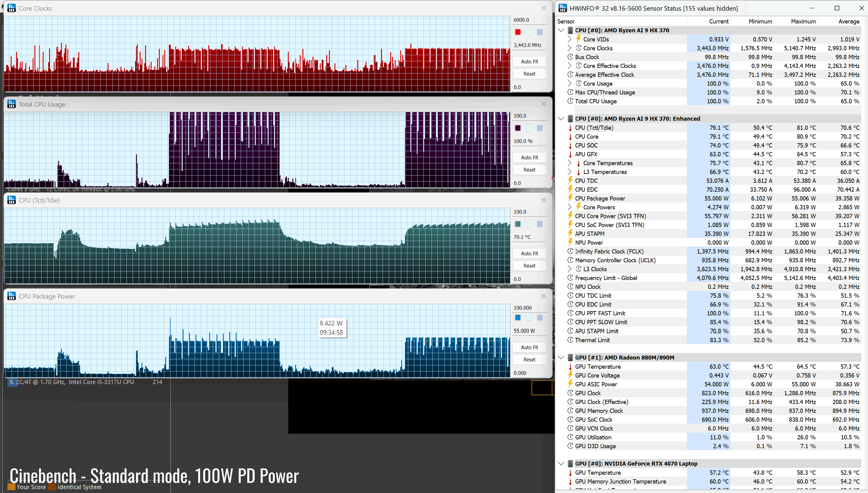This screenshot has width=868, height=493.
Task: Click the lightning icon beside APU STAPM
Action: (x=570, y=233)
